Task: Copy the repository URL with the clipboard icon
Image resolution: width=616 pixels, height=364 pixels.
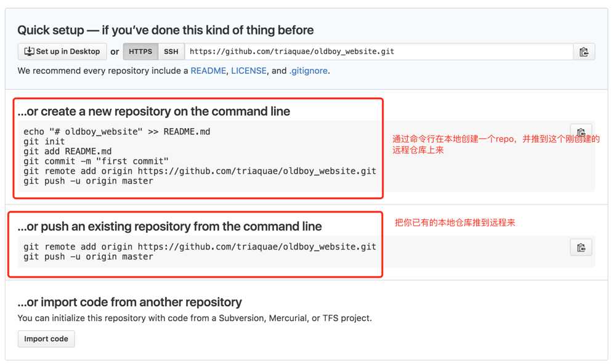Action: click(x=583, y=52)
